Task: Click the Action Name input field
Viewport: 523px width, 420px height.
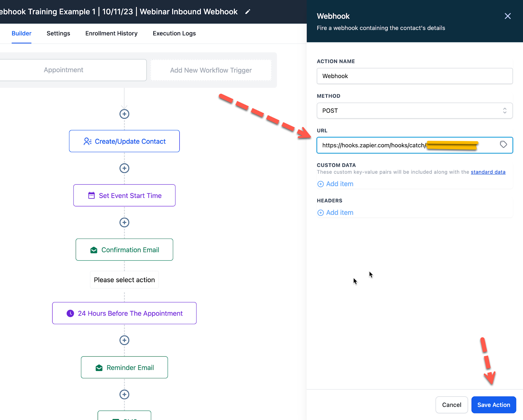Action: tap(414, 76)
